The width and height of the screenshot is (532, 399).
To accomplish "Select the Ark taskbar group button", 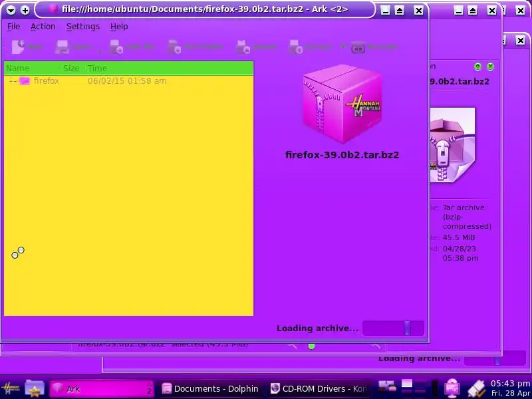I will (x=102, y=388).
